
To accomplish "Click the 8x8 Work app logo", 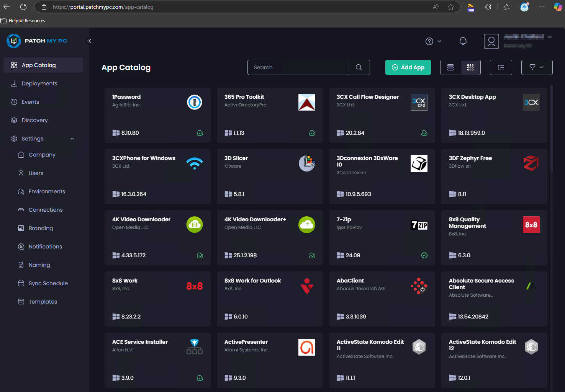I will pyautogui.click(x=195, y=286).
